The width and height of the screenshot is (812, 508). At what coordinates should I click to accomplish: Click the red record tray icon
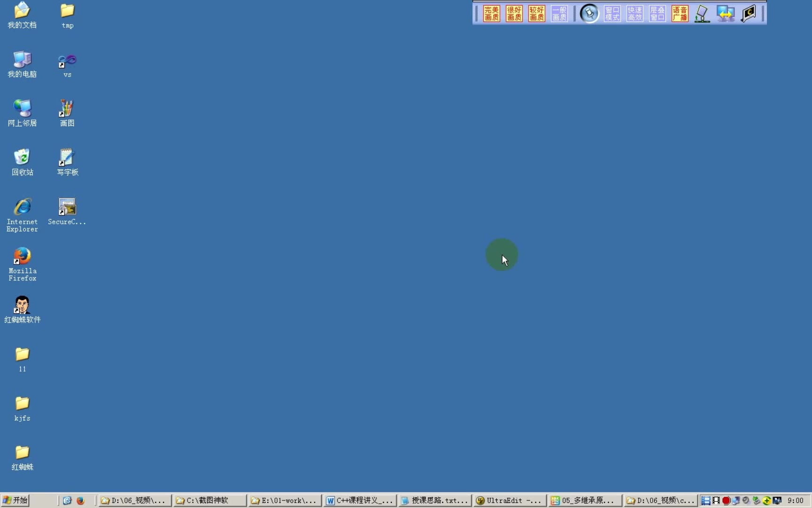(x=726, y=500)
